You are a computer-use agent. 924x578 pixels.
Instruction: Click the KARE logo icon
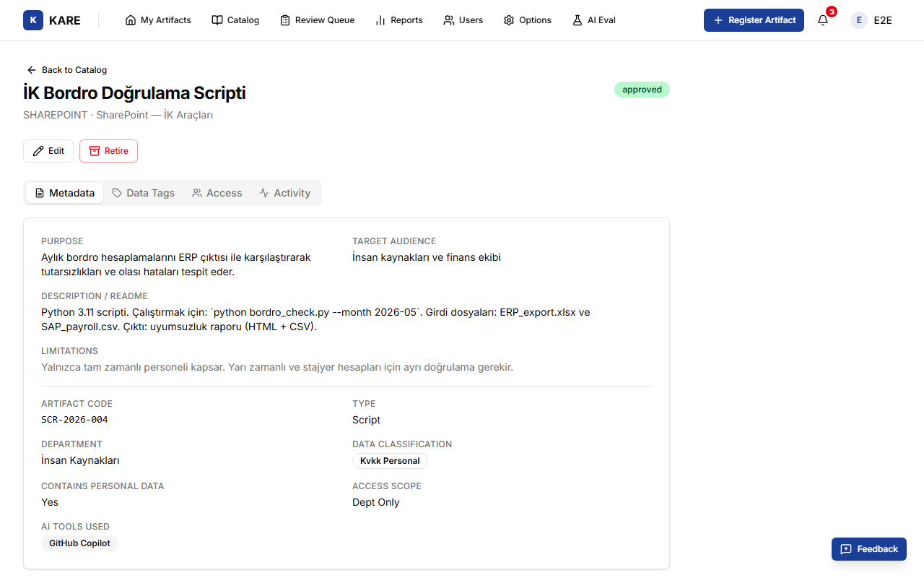pyautogui.click(x=33, y=20)
